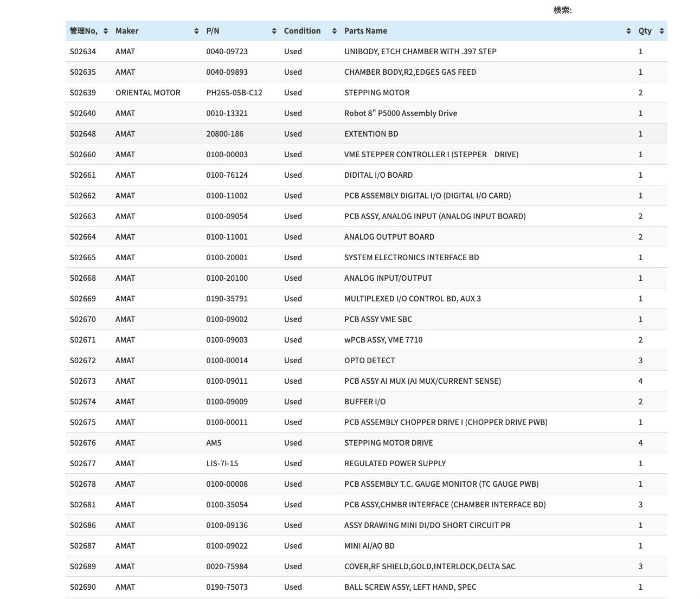Click STEPPING MOTOR DRIVE entry
Screen dimensions: 700x599
[x=389, y=443]
